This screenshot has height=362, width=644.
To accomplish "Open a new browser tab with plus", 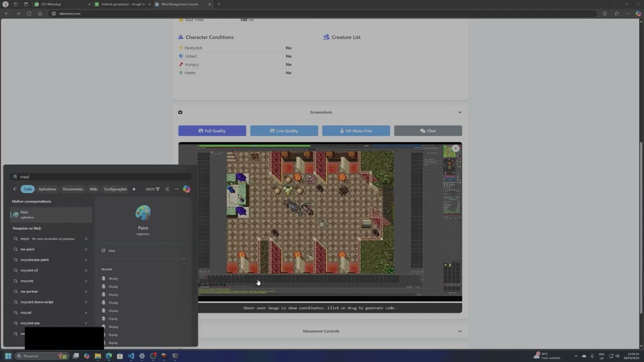I will (x=218, y=4).
